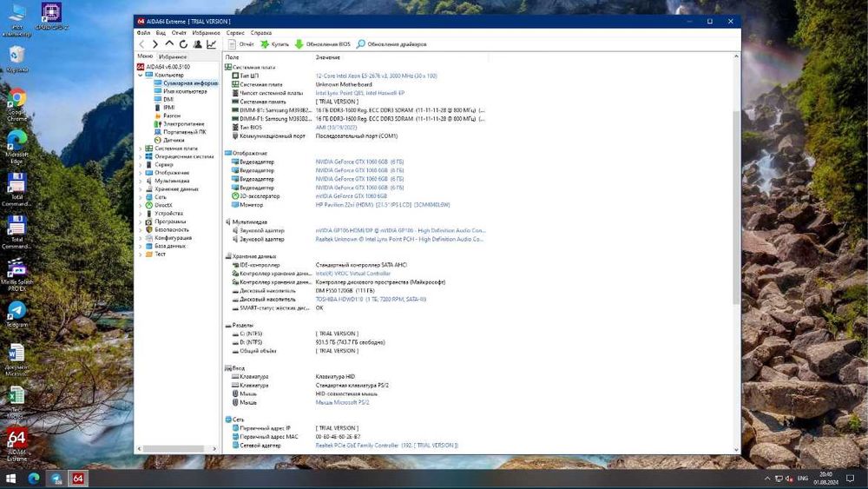Screen dimensions: 868x489
Task: Open the Intel Lynx Point Q85 chipset link
Action: click(360, 93)
